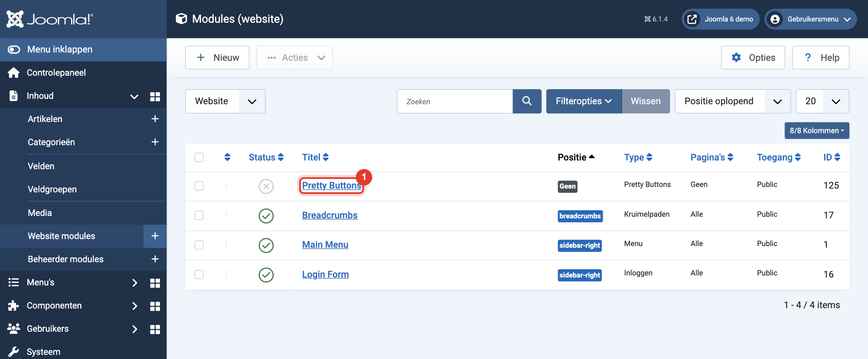Select checkbox for Breadcrumbs row

[x=199, y=215]
